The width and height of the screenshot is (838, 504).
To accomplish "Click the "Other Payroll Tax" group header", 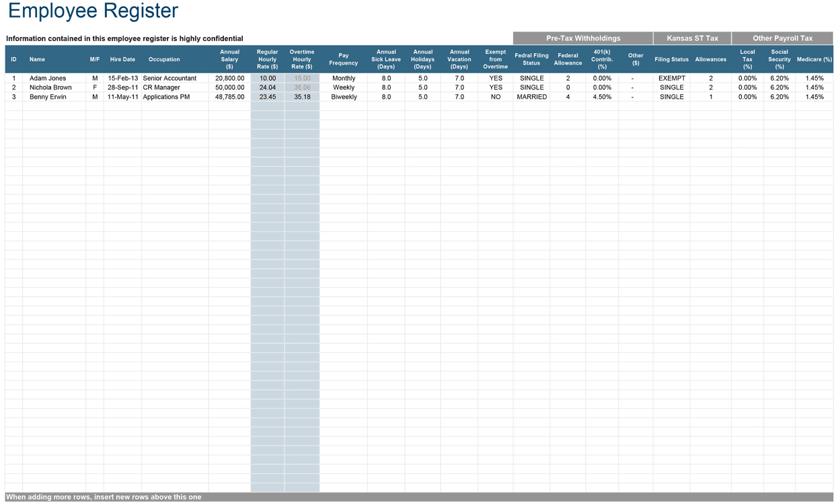I will 782,38.
